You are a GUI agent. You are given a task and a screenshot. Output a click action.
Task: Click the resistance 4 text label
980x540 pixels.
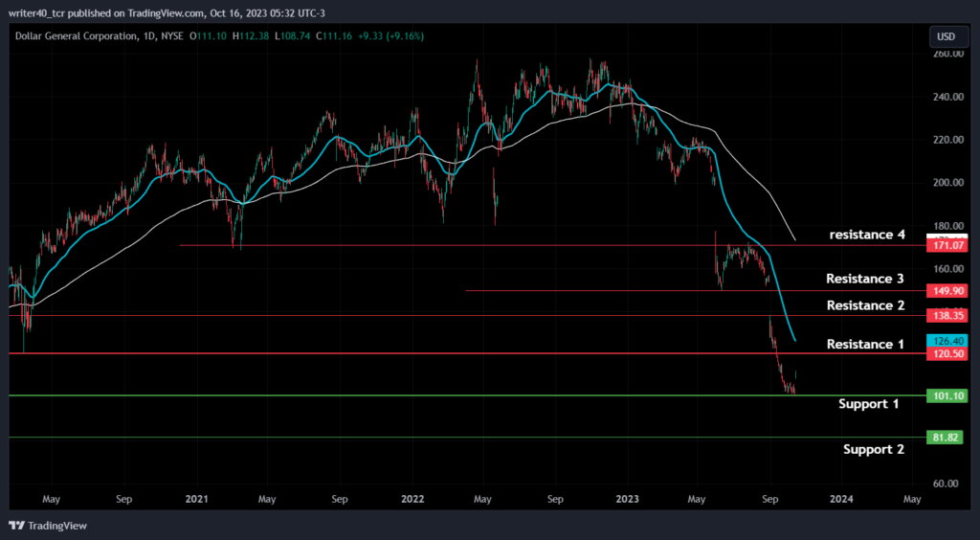click(867, 235)
